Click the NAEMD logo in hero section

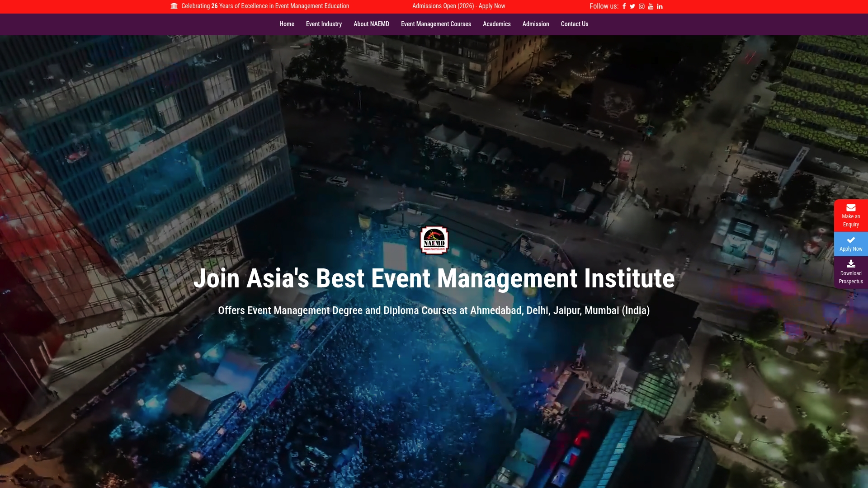pos(434,240)
